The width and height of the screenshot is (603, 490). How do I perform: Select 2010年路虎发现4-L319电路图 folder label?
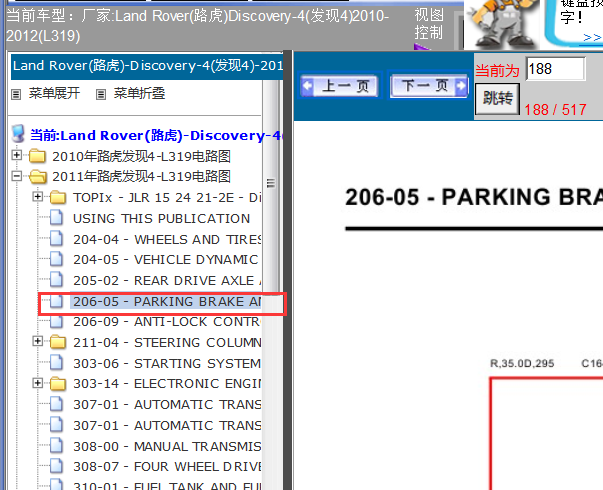click(141, 156)
